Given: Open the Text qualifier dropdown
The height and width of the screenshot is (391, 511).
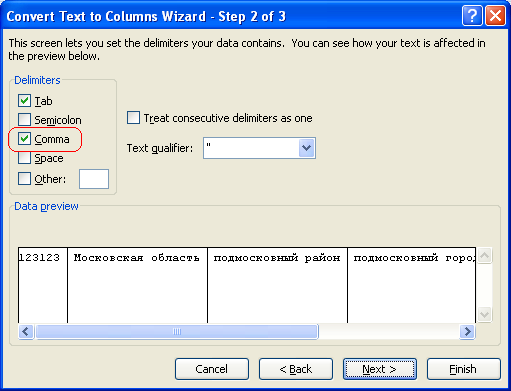Looking at the screenshot, I should click(x=307, y=148).
